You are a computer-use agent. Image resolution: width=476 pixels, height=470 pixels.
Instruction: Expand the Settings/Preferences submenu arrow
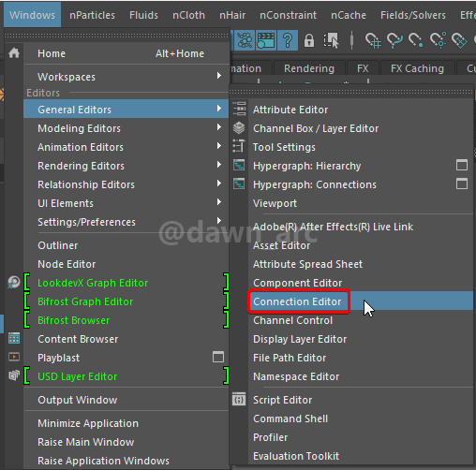tap(219, 221)
